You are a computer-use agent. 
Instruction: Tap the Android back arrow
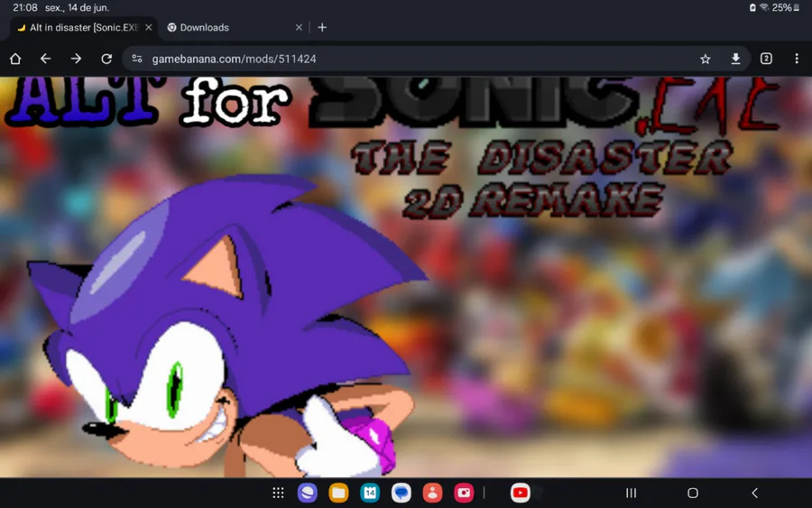tap(754, 493)
